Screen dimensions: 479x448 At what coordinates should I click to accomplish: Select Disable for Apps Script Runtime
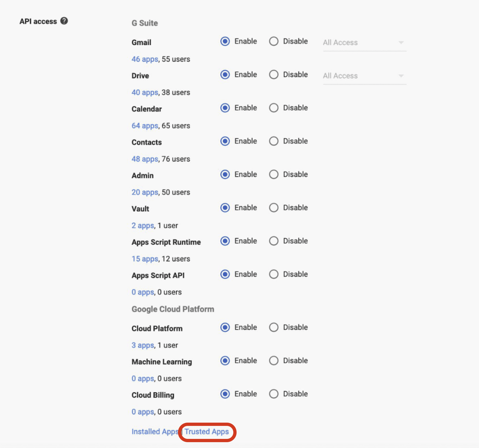click(x=274, y=241)
